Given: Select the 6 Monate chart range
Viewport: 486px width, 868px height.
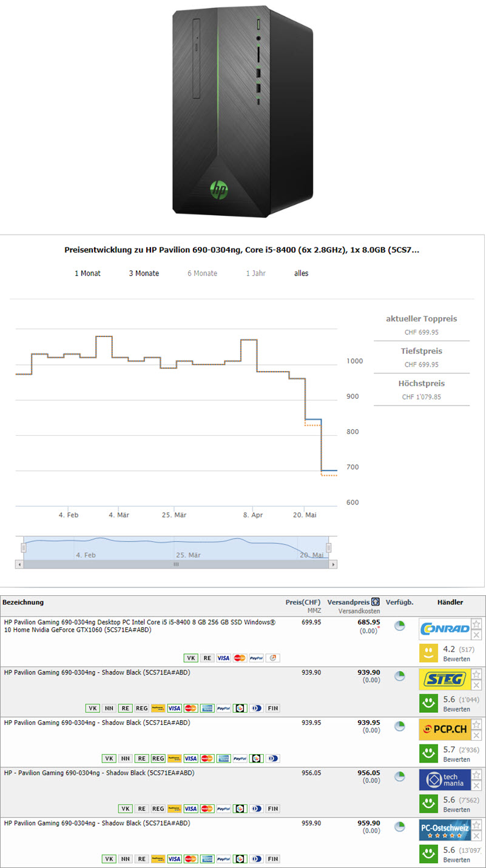Looking at the screenshot, I should tap(202, 273).
